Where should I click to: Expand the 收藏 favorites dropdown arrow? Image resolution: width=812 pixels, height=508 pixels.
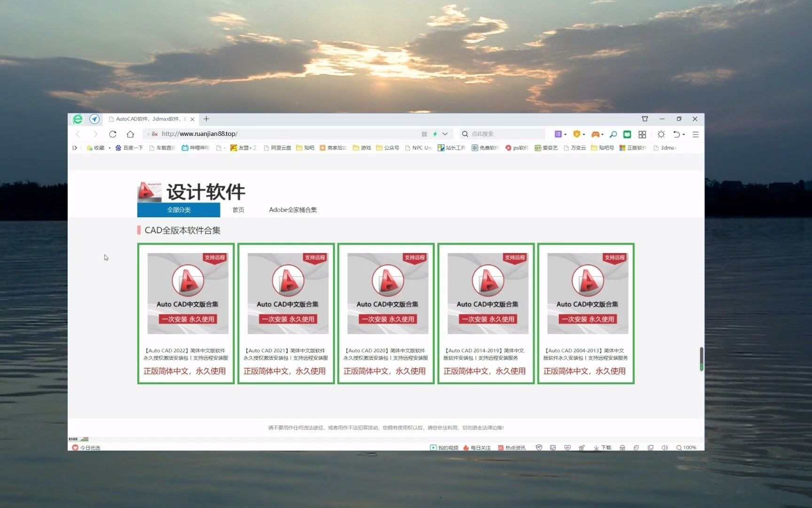(109, 148)
